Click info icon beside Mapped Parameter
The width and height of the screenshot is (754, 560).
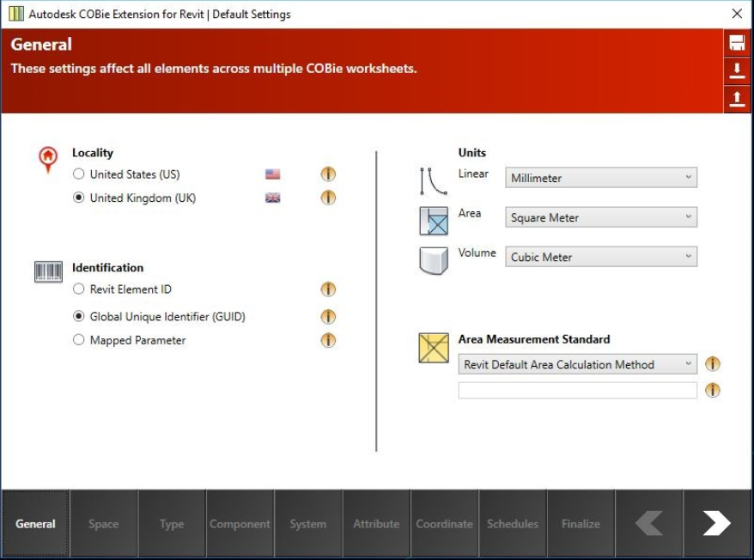coord(328,340)
